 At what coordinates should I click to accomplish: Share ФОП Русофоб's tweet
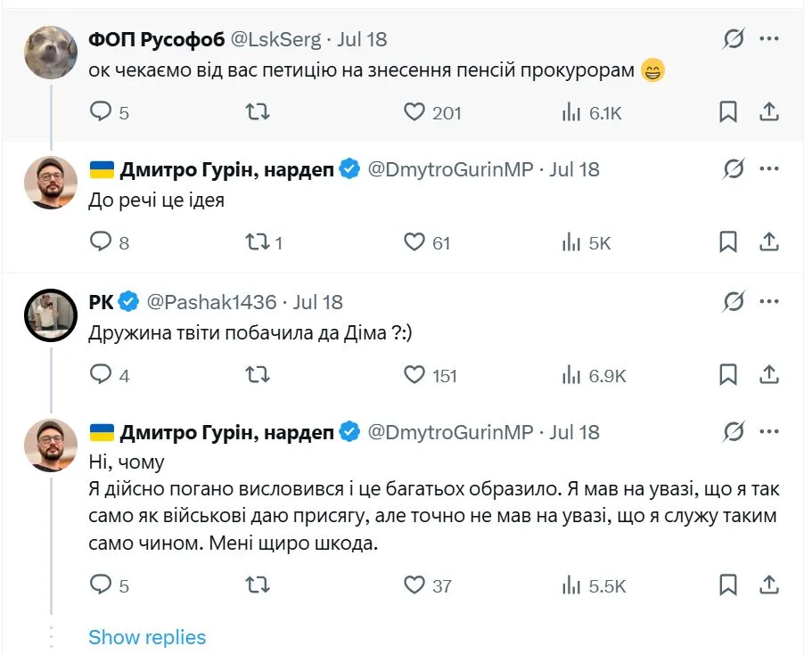(768, 112)
